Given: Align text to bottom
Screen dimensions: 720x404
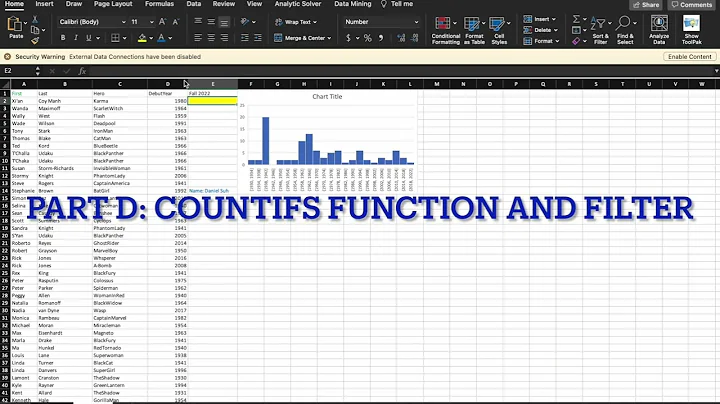Looking at the screenshot, I should 224,22.
